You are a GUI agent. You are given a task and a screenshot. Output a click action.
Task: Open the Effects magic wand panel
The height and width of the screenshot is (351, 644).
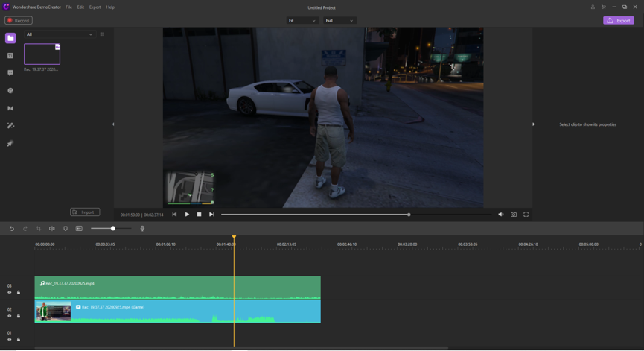10,126
